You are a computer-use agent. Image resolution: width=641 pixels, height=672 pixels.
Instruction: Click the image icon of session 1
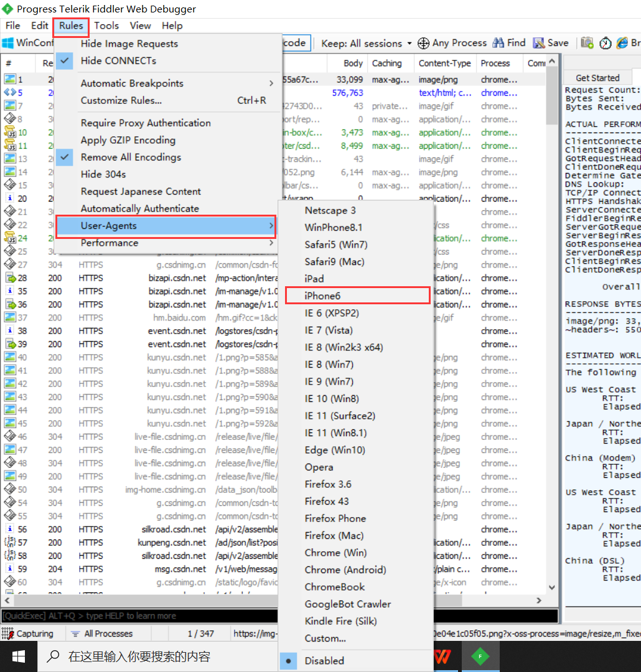pyautogui.click(x=10, y=79)
